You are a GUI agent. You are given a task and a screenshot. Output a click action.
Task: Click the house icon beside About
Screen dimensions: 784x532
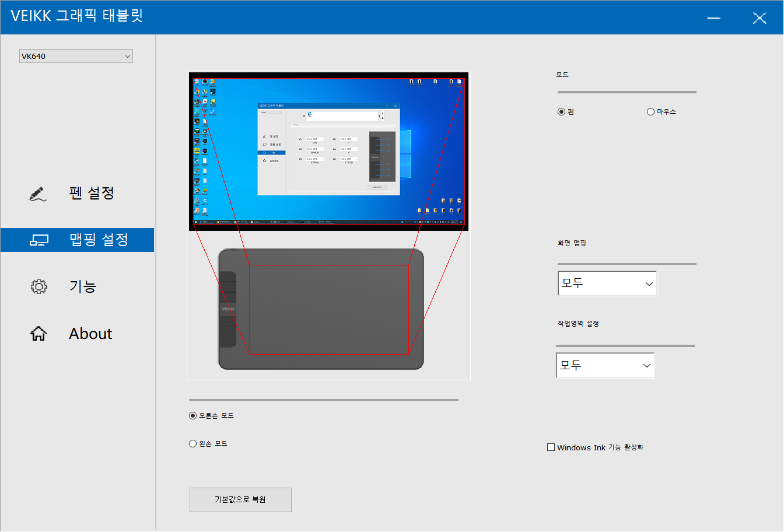(38, 334)
